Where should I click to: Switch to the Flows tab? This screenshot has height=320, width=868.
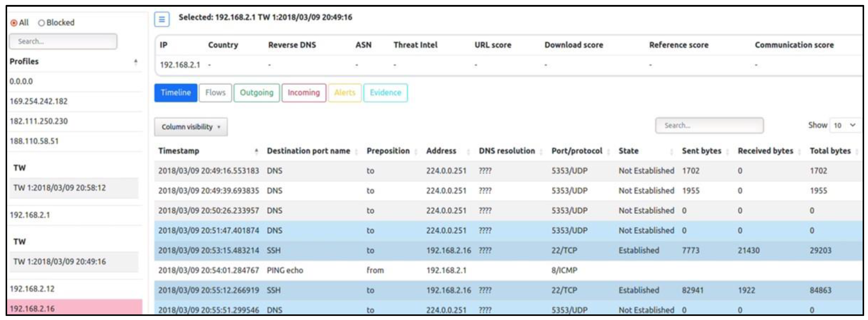[215, 93]
